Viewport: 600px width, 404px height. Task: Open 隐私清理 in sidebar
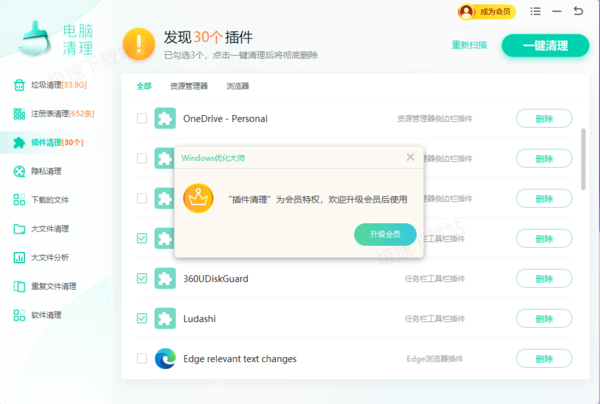pyautogui.click(x=46, y=171)
